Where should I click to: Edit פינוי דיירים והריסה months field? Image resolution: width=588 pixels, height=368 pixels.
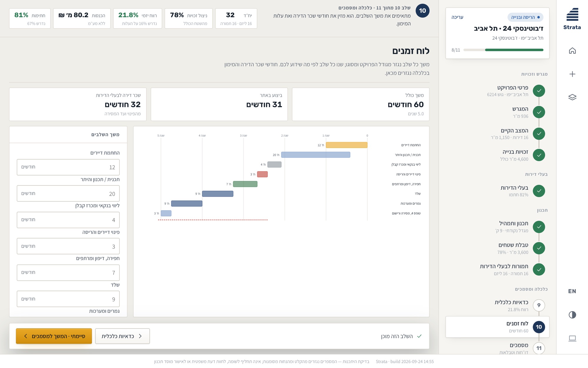click(x=68, y=246)
